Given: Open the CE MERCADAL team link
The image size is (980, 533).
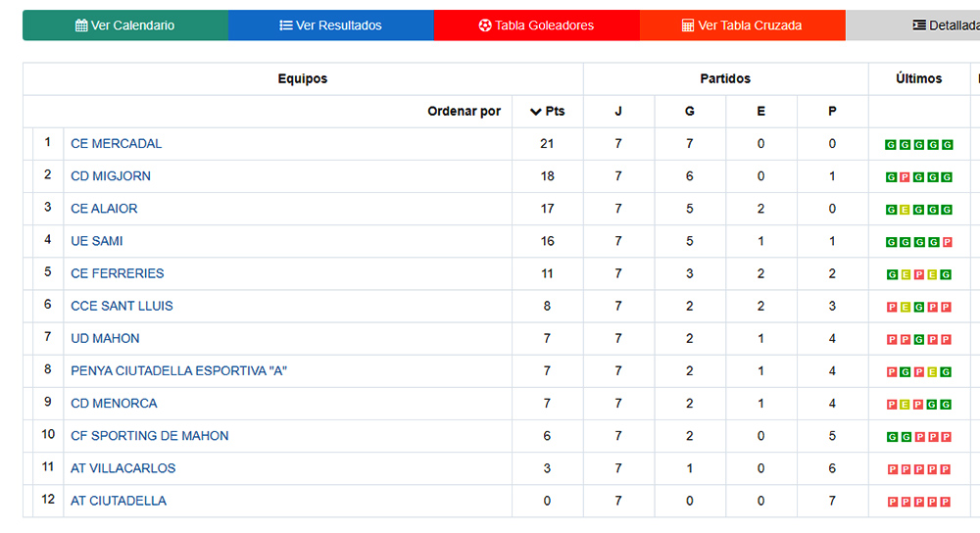Looking at the screenshot, I should point(117,144).
